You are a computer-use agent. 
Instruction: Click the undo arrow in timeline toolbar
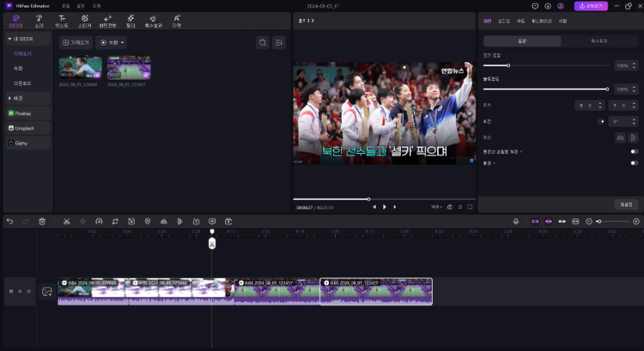point(10,221)
